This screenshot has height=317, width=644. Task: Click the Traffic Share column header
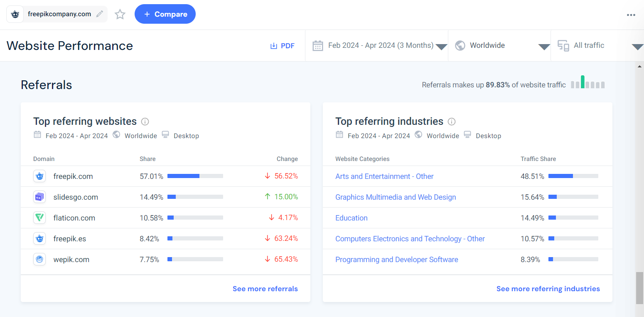click(538, 159)
